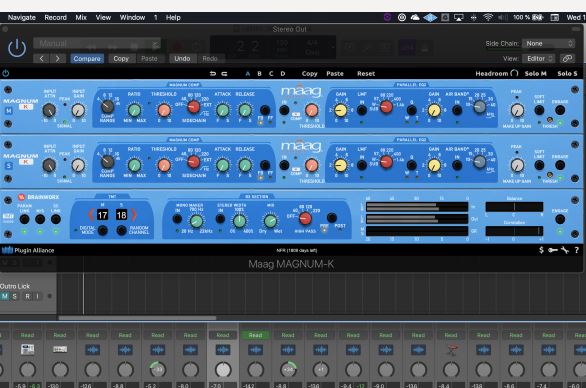
Task: Toggle Engage button on S channel unit
Action: point(560,165)
